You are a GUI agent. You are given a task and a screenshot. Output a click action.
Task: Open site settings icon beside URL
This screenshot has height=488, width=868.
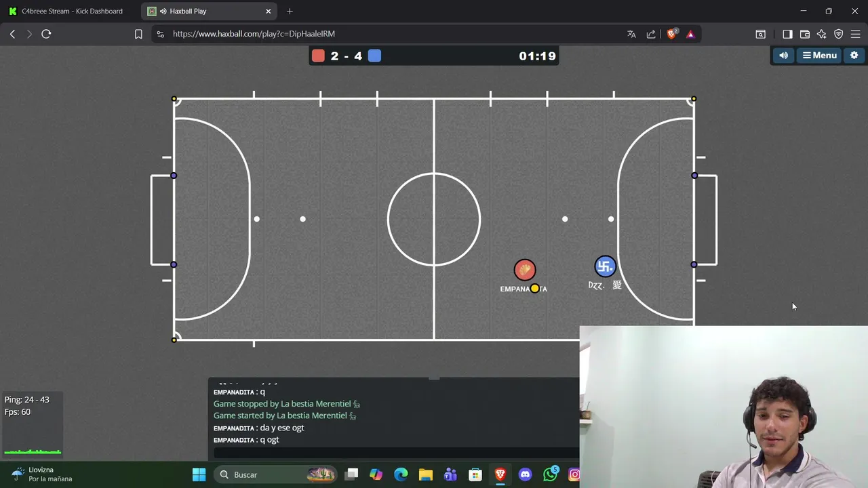tap(160, 34)
